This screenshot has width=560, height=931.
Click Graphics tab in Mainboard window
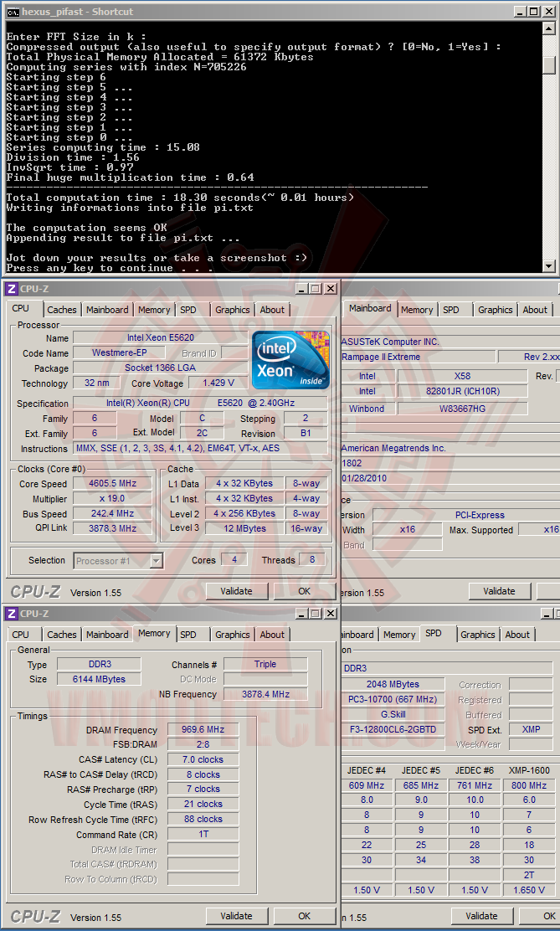pyautogui.click(x=496, y=309)
